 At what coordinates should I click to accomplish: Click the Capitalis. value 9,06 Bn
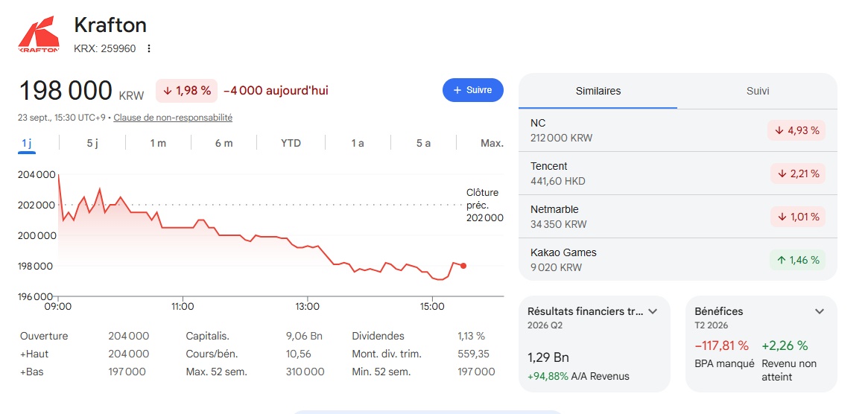click(x=303, y=336)
